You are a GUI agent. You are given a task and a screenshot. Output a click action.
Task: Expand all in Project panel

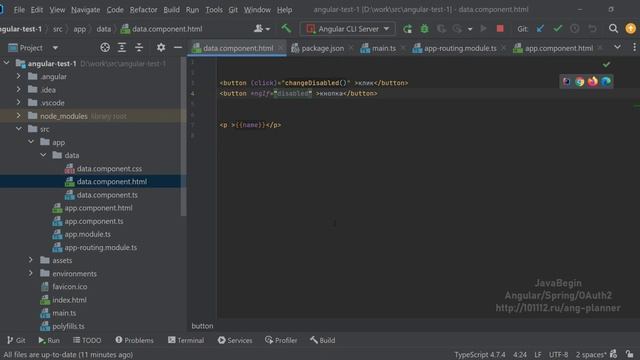click(122, 48)
